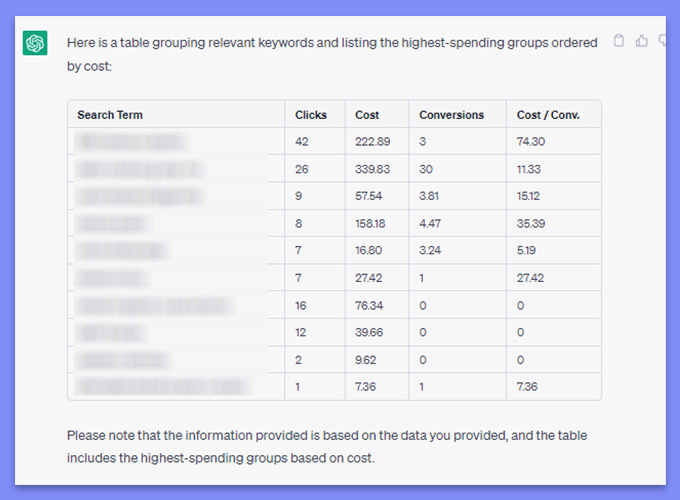Copy the response with the clipboard icon

619,41
